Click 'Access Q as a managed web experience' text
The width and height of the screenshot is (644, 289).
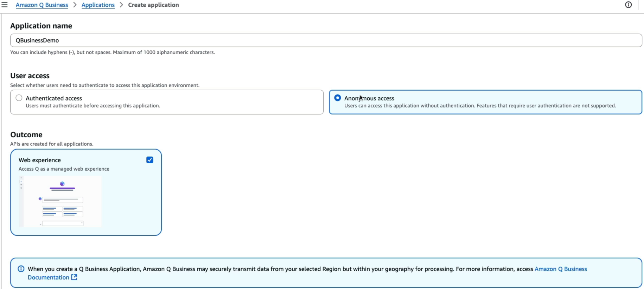point(64,169)
